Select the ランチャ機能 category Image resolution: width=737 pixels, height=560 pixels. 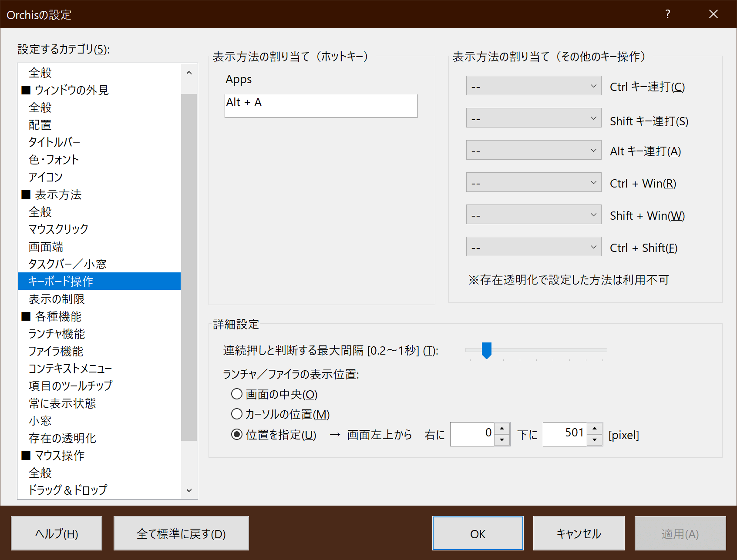coord(99,333)
